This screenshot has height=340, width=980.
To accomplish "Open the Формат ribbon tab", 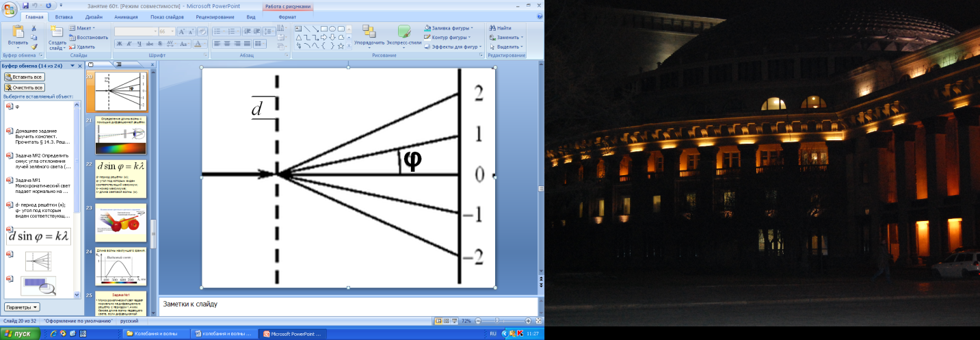I will [x=288, y=16].
